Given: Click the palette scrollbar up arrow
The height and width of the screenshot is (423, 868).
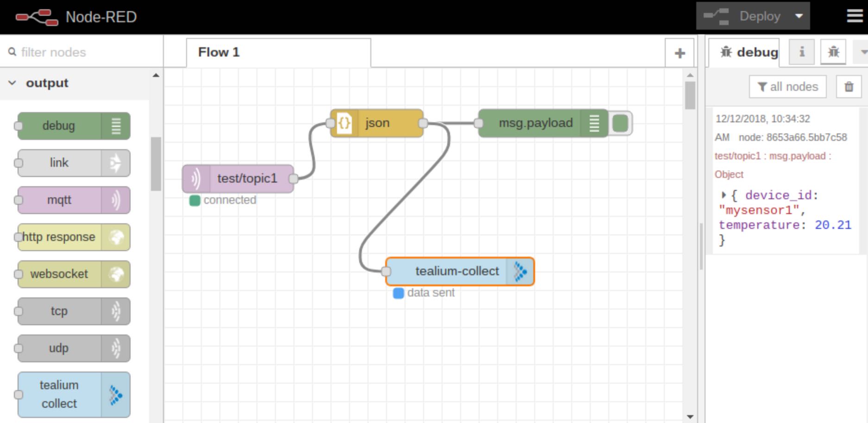Looking at the screenshot, I should [156, 75].
